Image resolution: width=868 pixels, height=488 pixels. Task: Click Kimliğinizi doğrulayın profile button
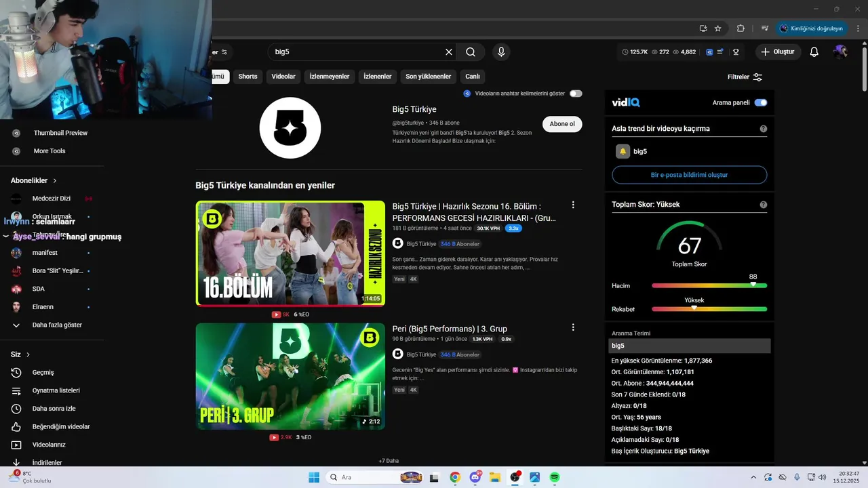point(812,28)
